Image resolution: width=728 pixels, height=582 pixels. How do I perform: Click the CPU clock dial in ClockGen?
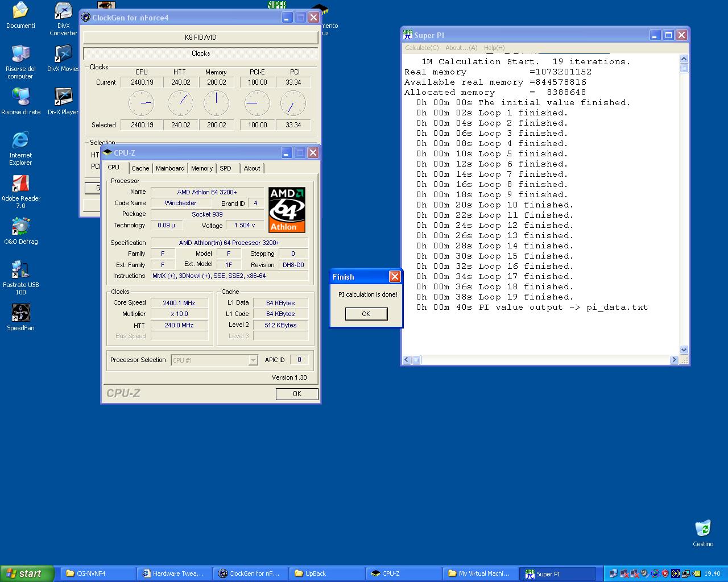click(141, 103)
